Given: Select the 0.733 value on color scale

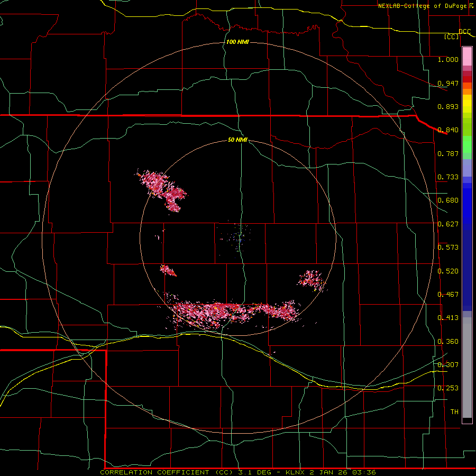Looking at the screenshot, I should pyautogui.click(x=448, y=177).
